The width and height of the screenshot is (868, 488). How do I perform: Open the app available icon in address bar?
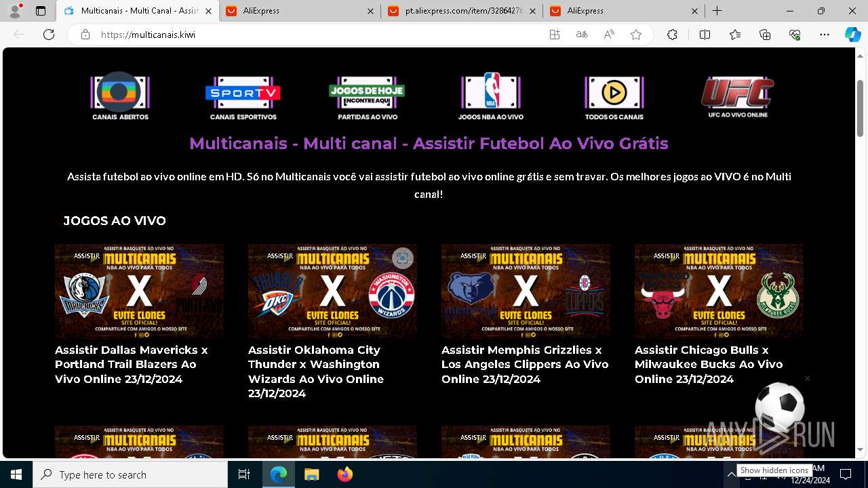pos(555,35)
